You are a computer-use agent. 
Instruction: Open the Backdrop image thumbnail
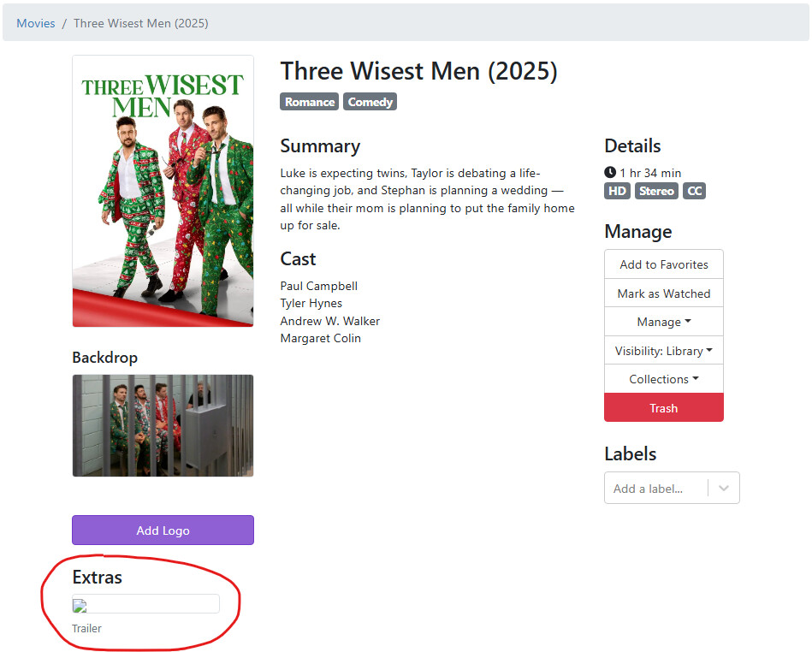pyautogui.click(x=163, y=425)
